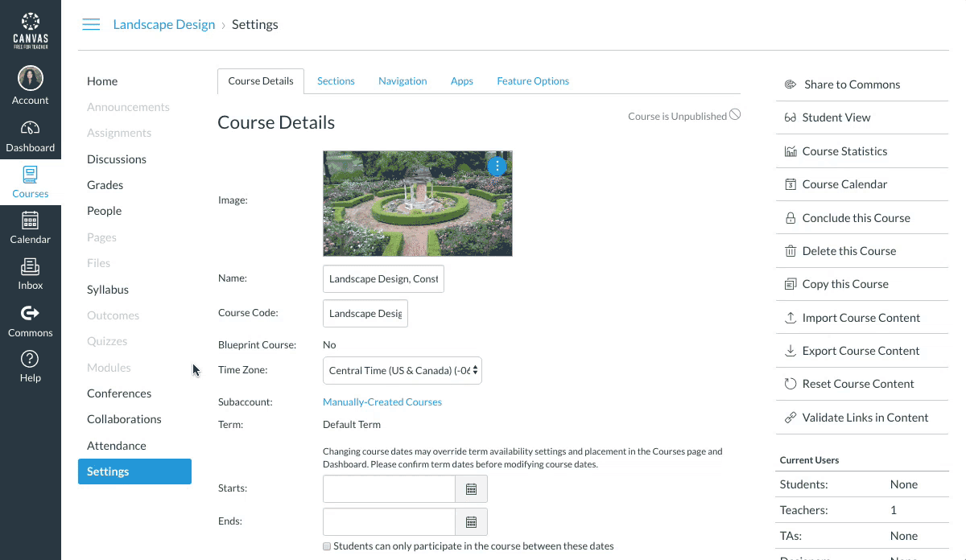Expand the Time Zone dropdown
Viewport: 966px width, 560px height.
(x=402, y=371)
